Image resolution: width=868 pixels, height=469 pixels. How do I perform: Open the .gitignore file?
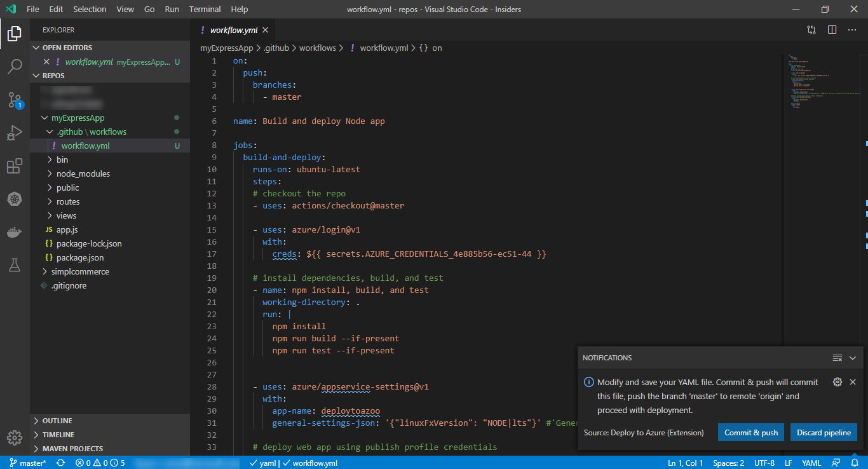click(110, 285)
